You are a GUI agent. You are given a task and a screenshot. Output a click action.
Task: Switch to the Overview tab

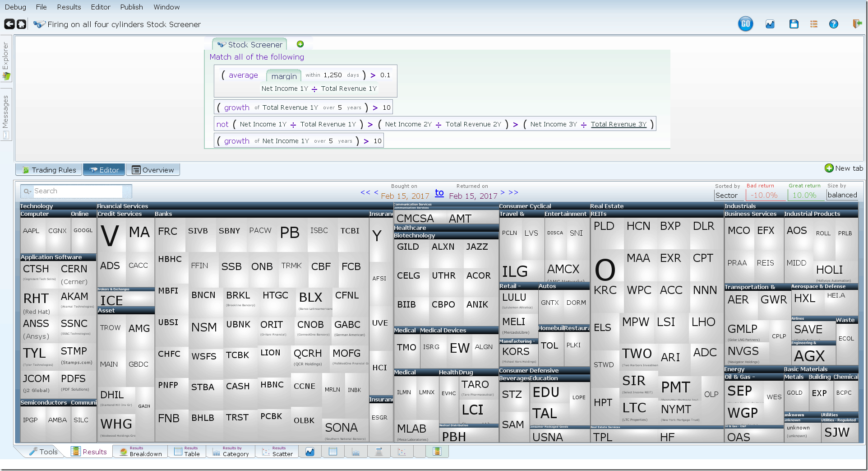point(153,170)
